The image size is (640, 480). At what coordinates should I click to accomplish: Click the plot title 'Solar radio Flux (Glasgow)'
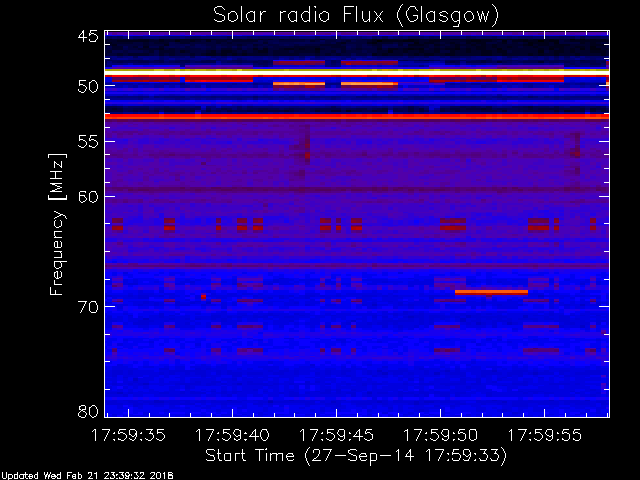[356, 16]
